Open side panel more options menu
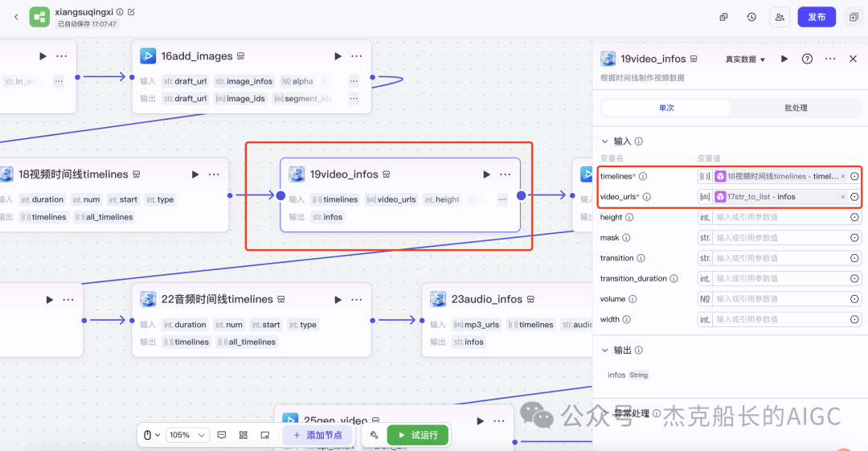This screenshot has height=451, width=868. [x=829, y=59]
